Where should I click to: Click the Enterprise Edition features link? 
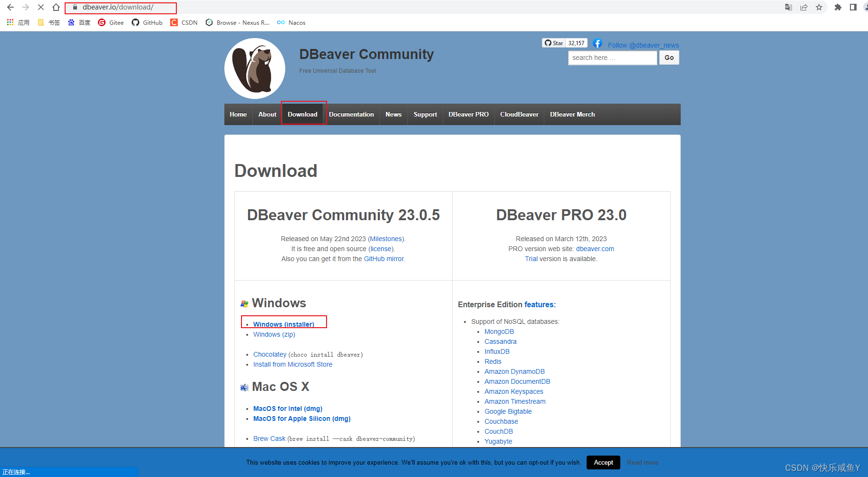click(539, 304)
